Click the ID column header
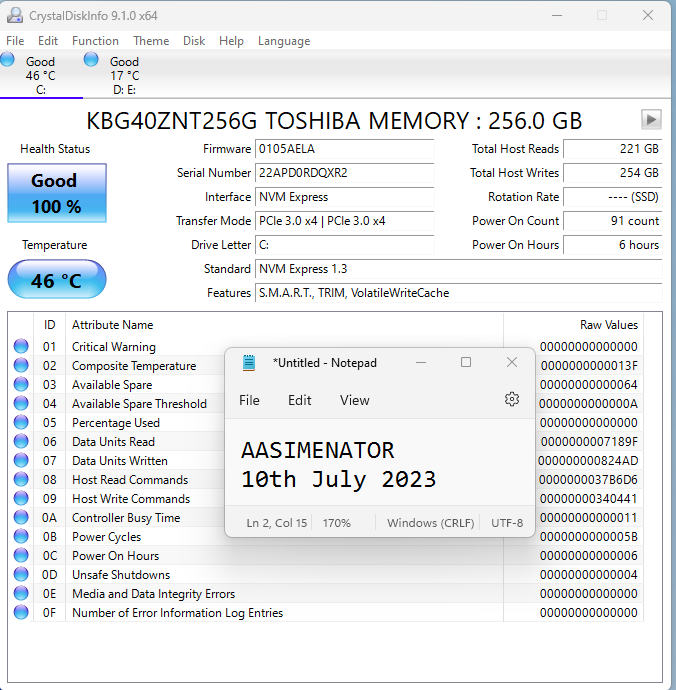676x690 pixels. (49, 325)
